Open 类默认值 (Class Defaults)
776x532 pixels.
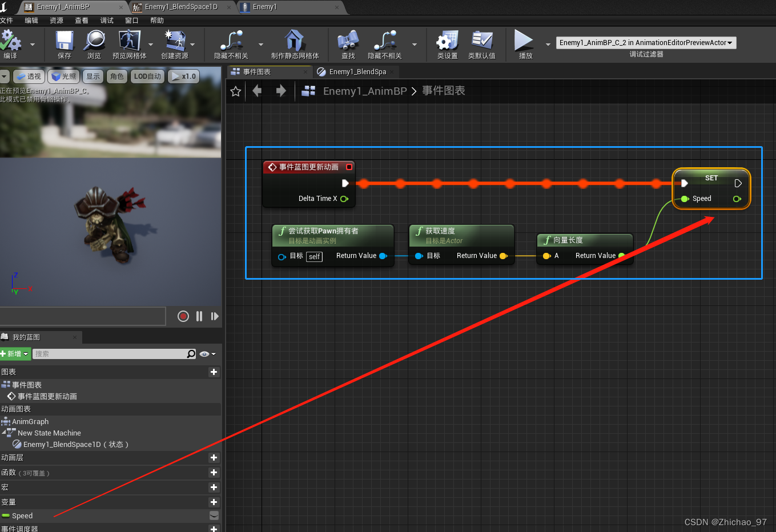[483, 45]
